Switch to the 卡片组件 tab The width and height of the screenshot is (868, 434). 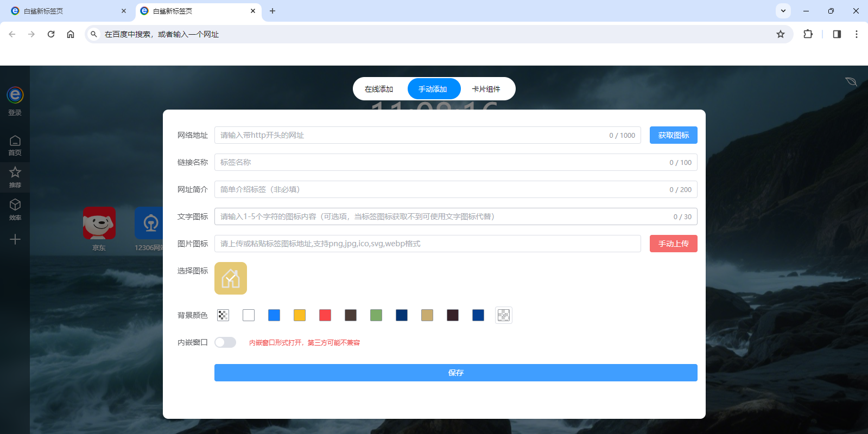(486, 89)
